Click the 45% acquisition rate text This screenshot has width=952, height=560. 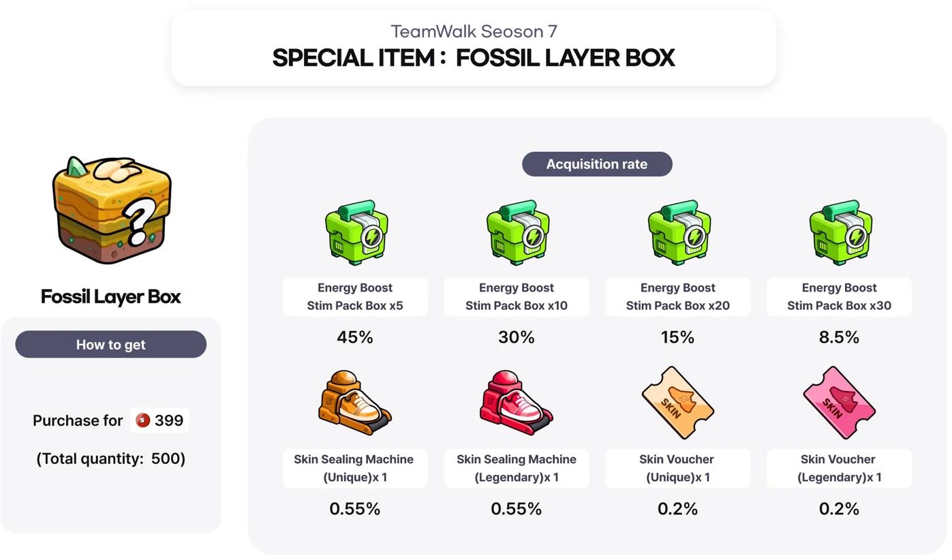(355, 337)
